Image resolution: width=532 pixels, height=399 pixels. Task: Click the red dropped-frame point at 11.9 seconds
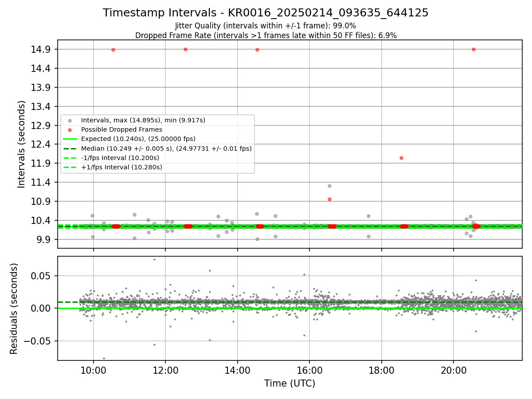[x=401, y=158]
